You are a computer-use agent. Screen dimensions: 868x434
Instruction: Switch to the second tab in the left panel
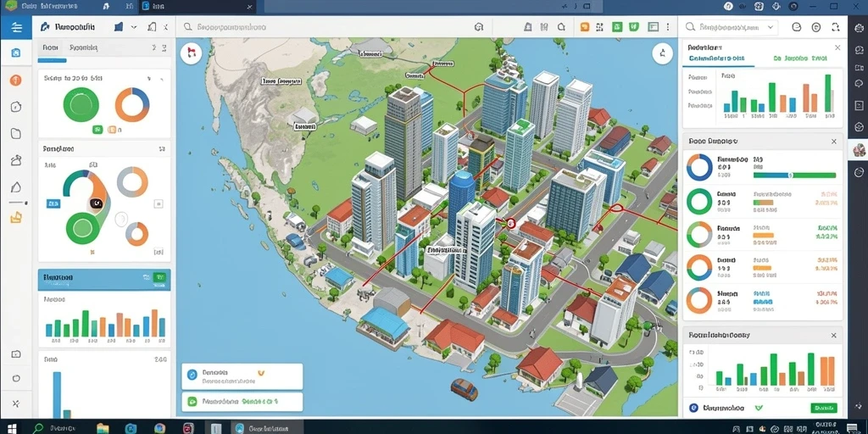click(x=84, y=48)
